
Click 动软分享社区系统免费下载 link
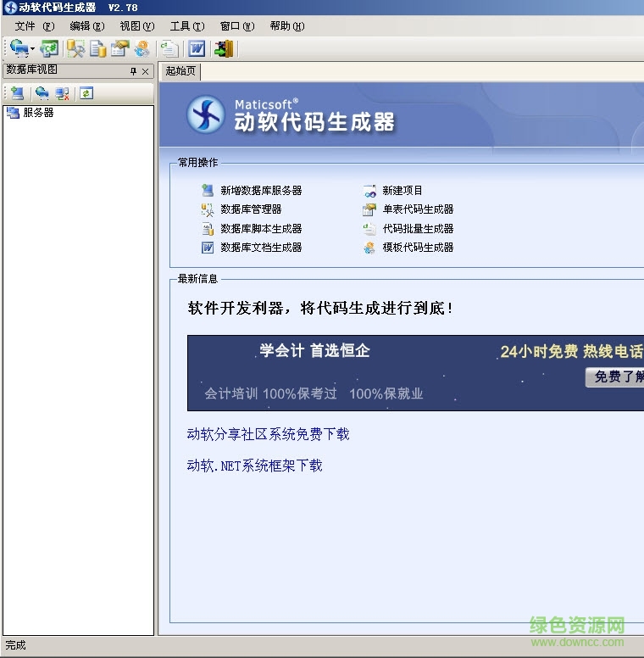pos(268,434)
